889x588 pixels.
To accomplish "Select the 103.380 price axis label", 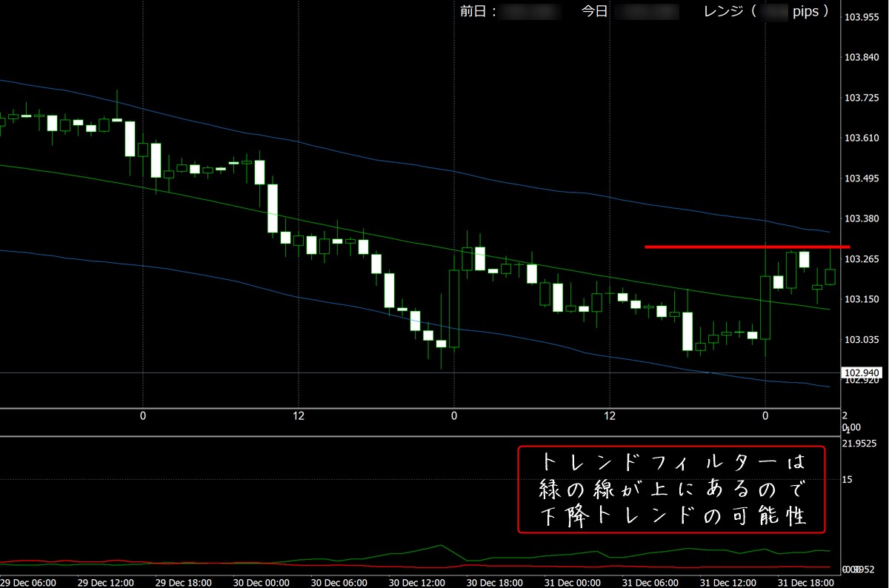I will (x=861, y=219).
